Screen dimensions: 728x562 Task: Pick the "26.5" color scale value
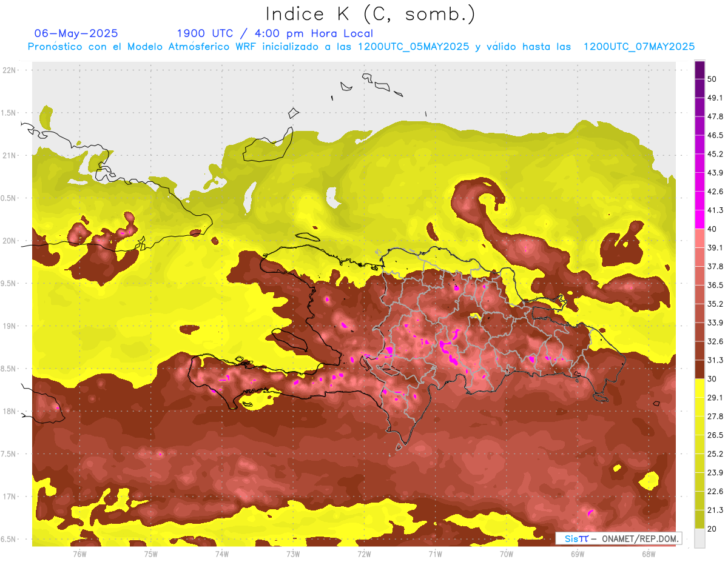[x=715, y=435]
